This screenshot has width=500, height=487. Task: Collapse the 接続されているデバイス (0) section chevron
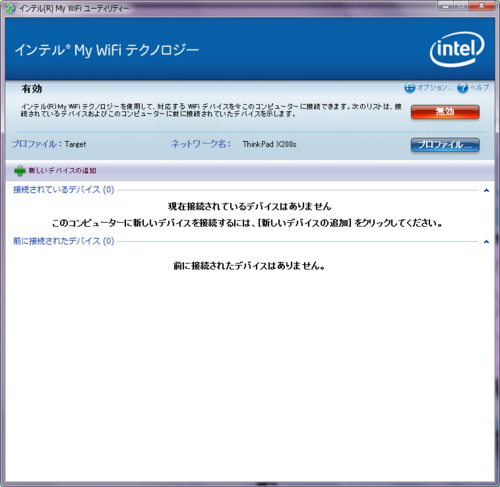(486, 190)
